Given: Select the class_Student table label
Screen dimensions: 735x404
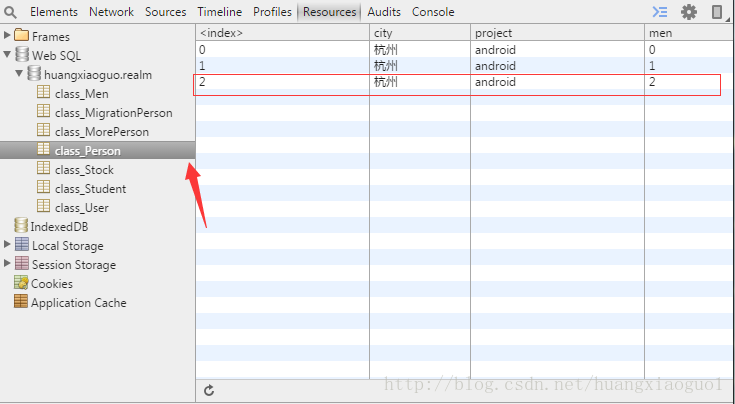Looking at the screenshot, I should click(90, 189).
